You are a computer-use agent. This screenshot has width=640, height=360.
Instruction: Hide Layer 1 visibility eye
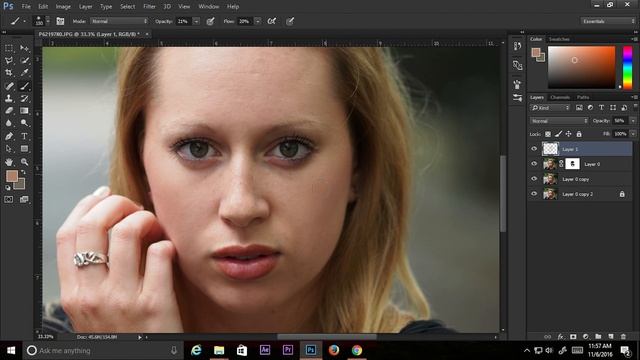coord(534,149)
